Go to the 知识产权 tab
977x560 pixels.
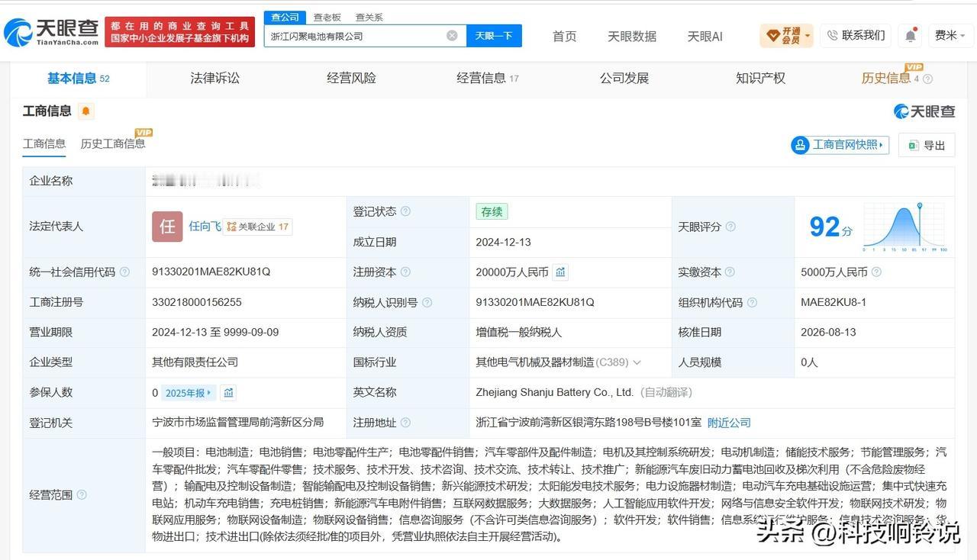(x=760, y=78)
